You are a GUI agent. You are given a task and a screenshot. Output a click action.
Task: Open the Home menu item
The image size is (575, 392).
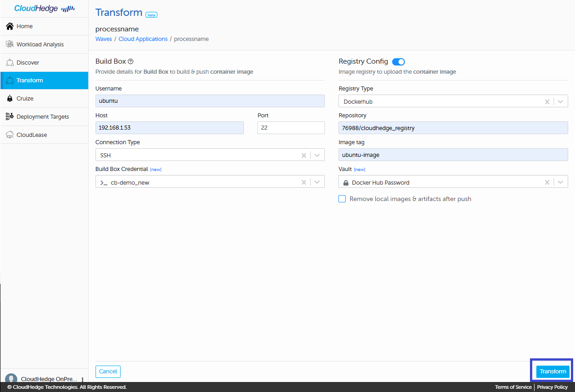(x=44, y=26)
